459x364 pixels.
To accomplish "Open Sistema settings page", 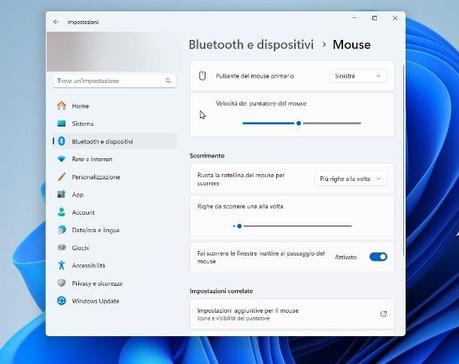I will pyautogui.click(x=114, y=123).
